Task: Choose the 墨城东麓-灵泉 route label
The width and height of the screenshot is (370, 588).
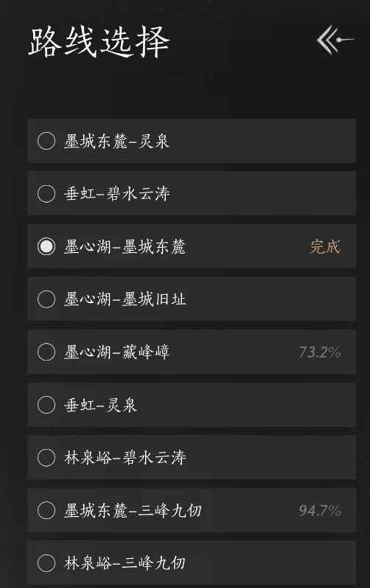Action: click(117, 141)
